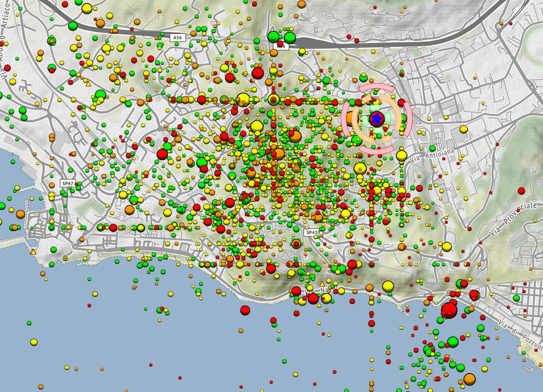Click the large orange circle near the bottom-right sea edge
Viewport: 543px width, 392px height.
469,379
